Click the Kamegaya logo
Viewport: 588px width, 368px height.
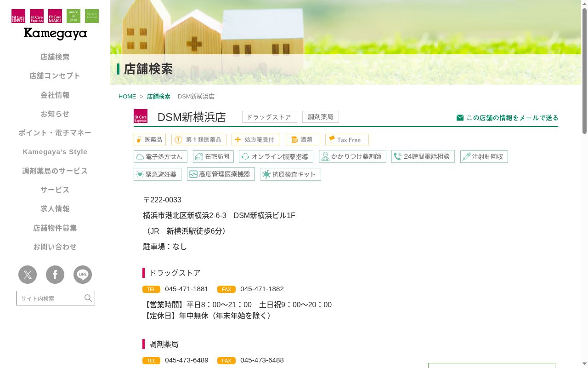click(55, 34)
